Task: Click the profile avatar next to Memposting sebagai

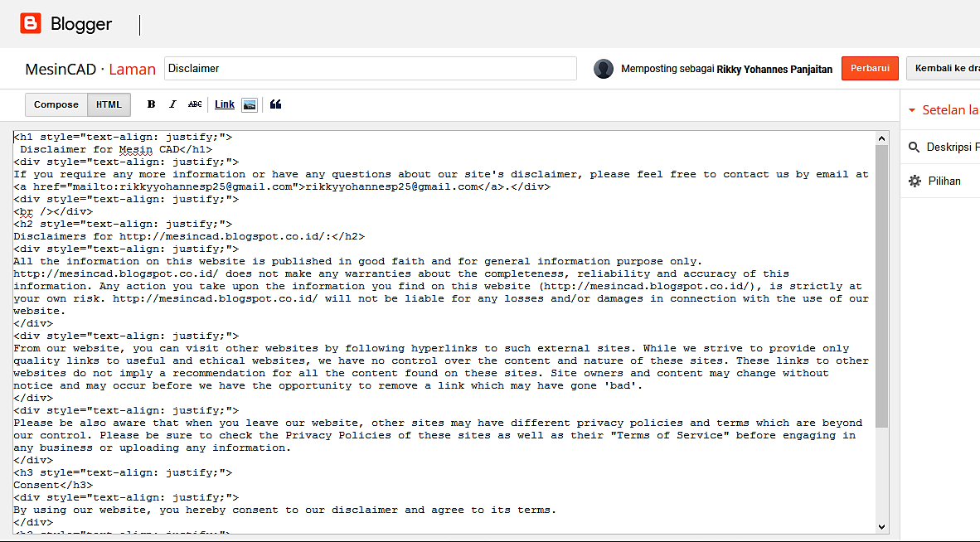Action: (603, 69)
